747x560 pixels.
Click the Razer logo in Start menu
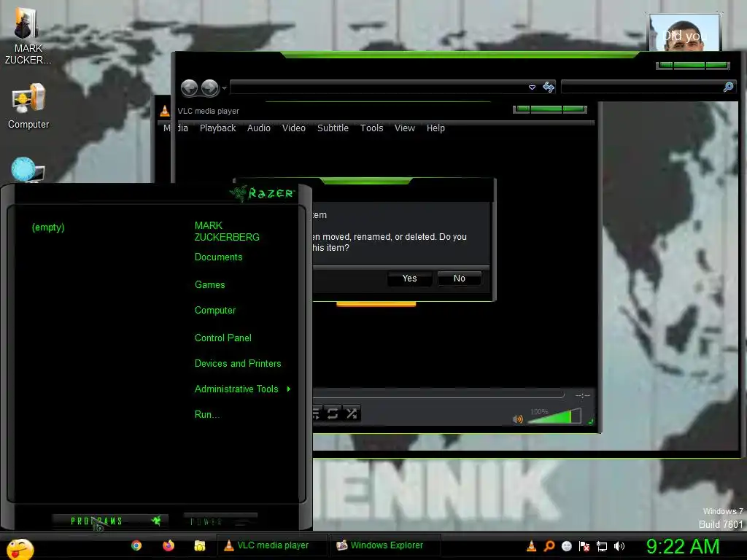263,192
